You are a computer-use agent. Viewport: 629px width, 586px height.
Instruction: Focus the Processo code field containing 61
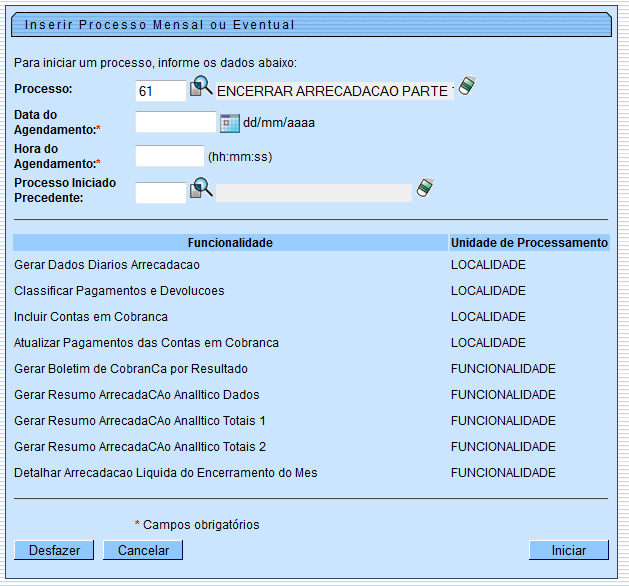(160, 91)
